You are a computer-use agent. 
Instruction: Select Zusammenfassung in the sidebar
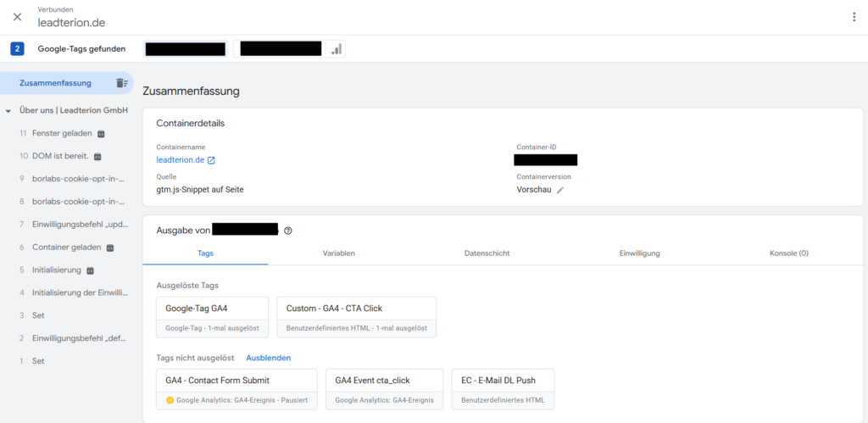[55, 83]
